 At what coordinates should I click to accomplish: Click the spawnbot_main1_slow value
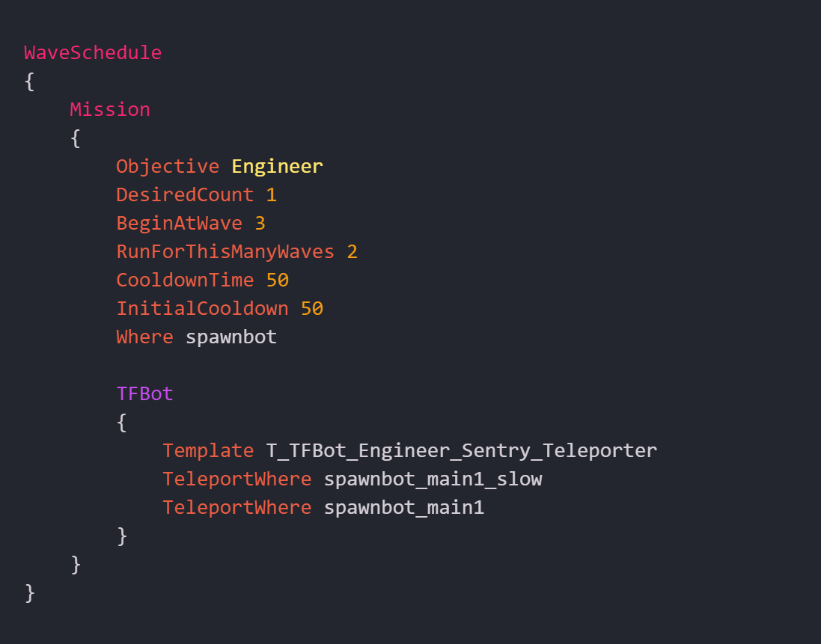tap(433, 479)
